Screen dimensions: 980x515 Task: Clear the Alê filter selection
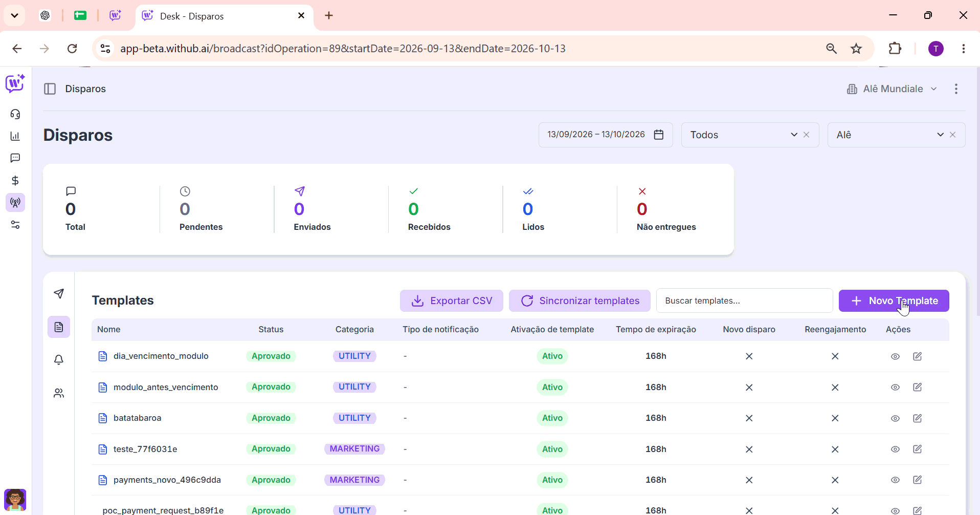(953, 135)
